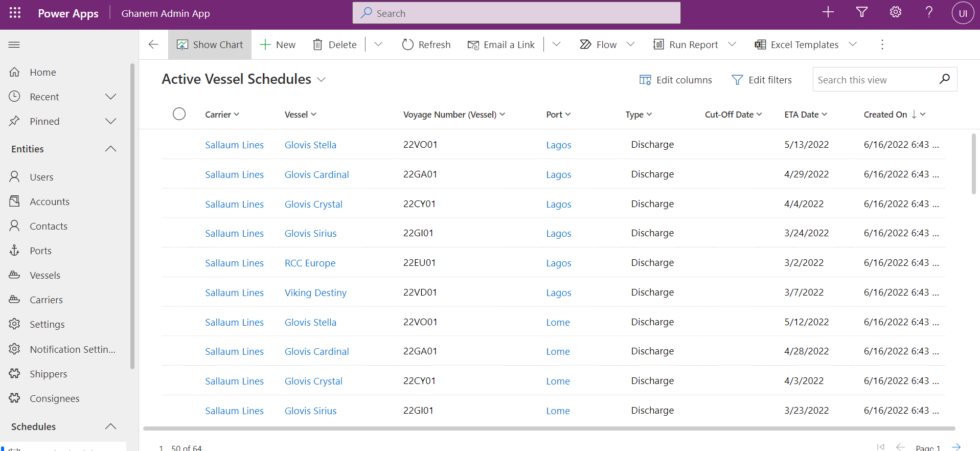Go back using the left arrow
This screenshot has width=980, height=451.
(x=153, y=44)
